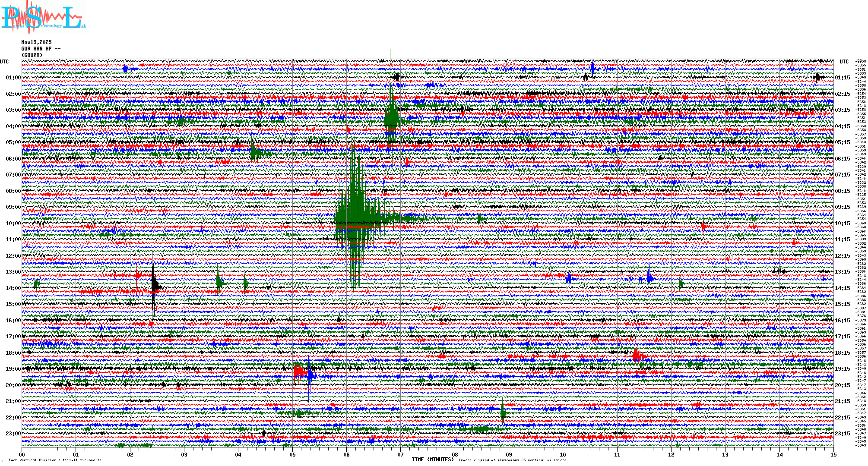Click the blue spike near minute 11.5 on the 13:15 row
868x466 pixels.
(x=649, y=278)
